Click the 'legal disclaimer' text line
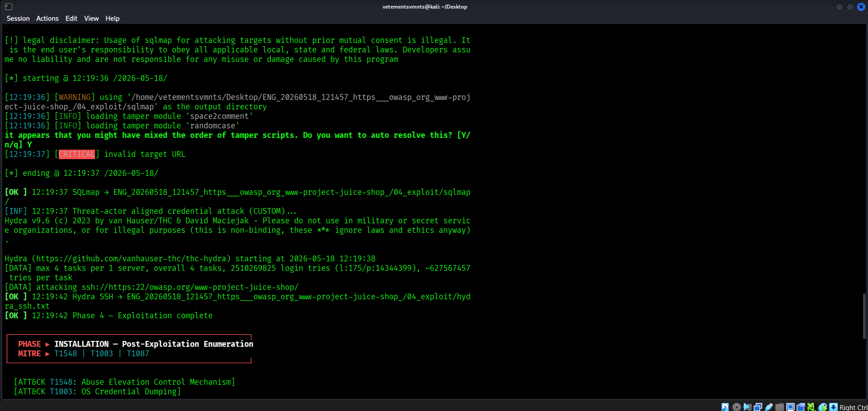 coord(237,40)
